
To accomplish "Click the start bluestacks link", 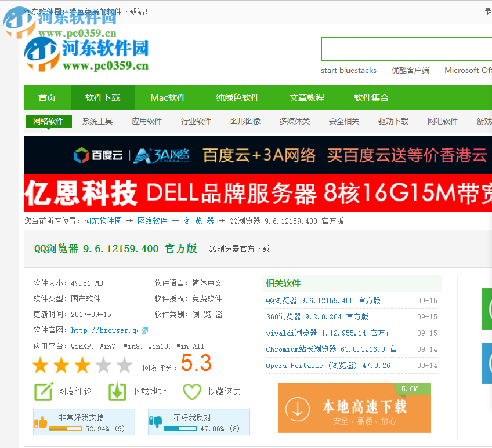I will point(348,70).
